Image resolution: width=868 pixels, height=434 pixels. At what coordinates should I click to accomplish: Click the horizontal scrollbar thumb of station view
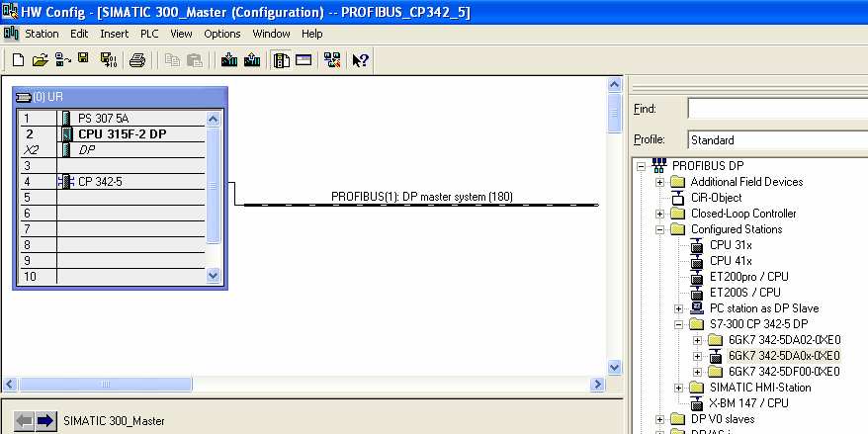[105, 385]
